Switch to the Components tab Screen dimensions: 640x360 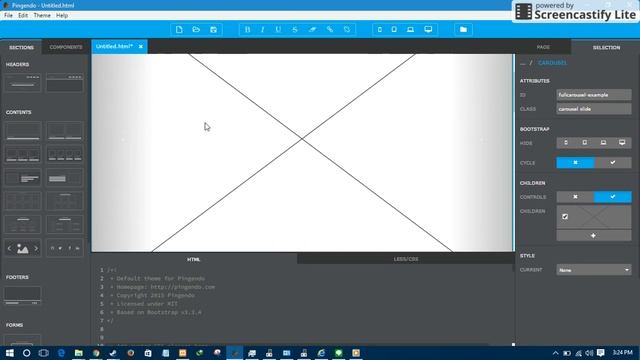coord(66,47)
